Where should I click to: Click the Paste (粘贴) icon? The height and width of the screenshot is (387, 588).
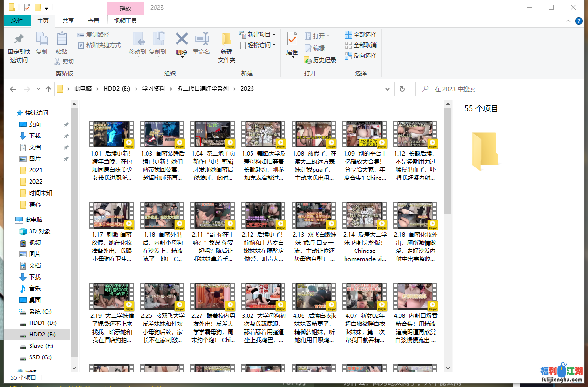click(62, 45)
